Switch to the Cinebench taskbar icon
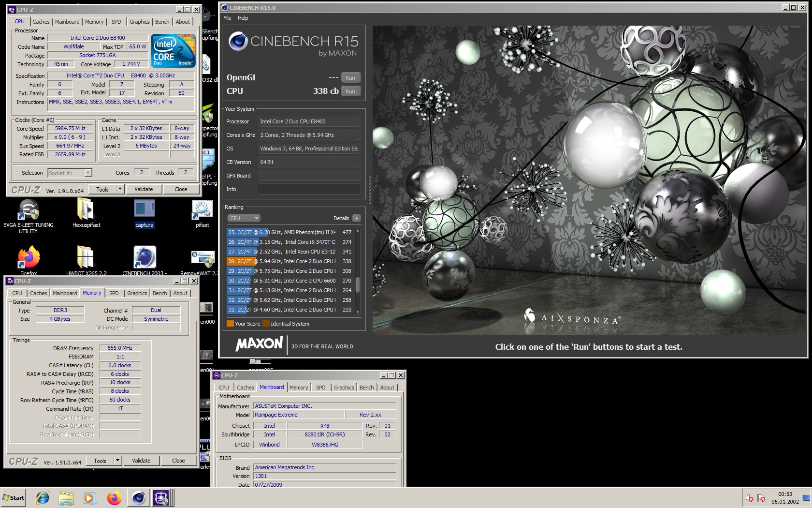 point(138,498)
